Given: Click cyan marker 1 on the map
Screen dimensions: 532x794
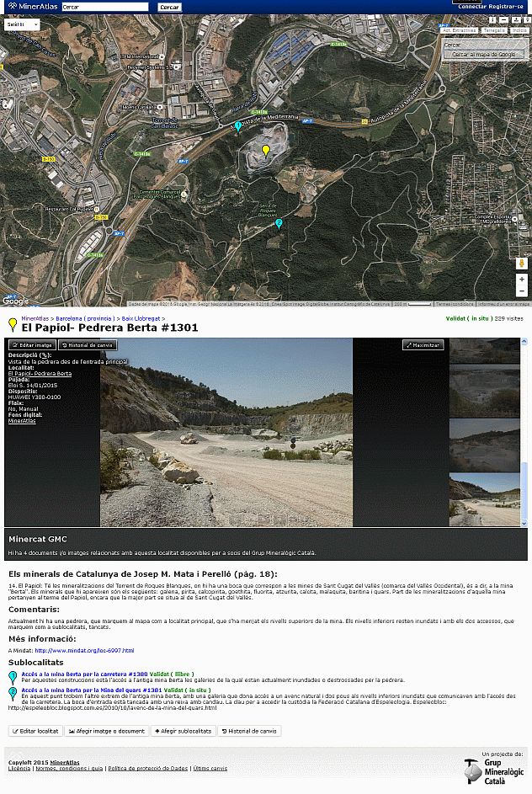Looking at the screenshot, I should (238, 126).
